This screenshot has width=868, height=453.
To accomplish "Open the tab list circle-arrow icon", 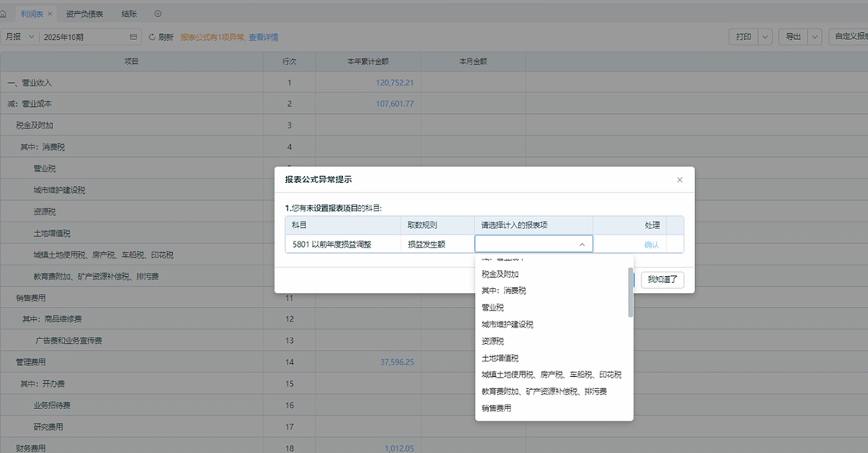I will click(x=158, y=14).
